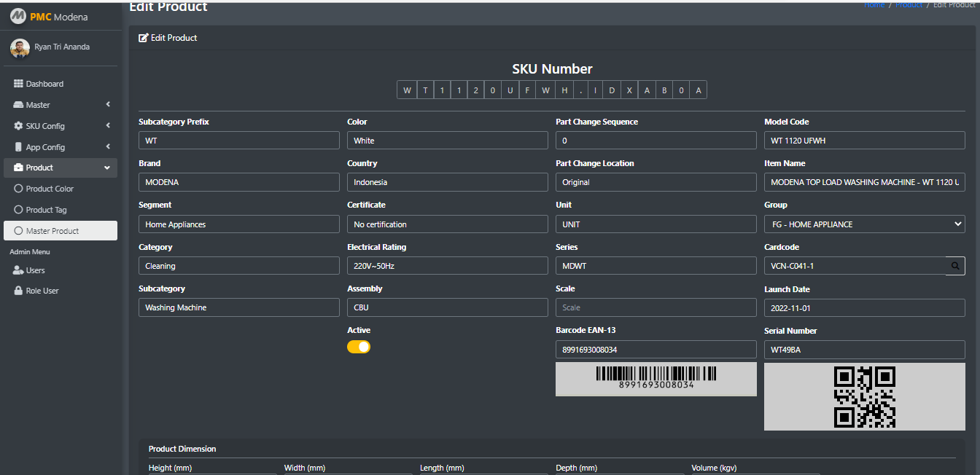
Task: Expand the Master sidebar submenu arrow
Action: pyautogui.click(x=108, y=105)
